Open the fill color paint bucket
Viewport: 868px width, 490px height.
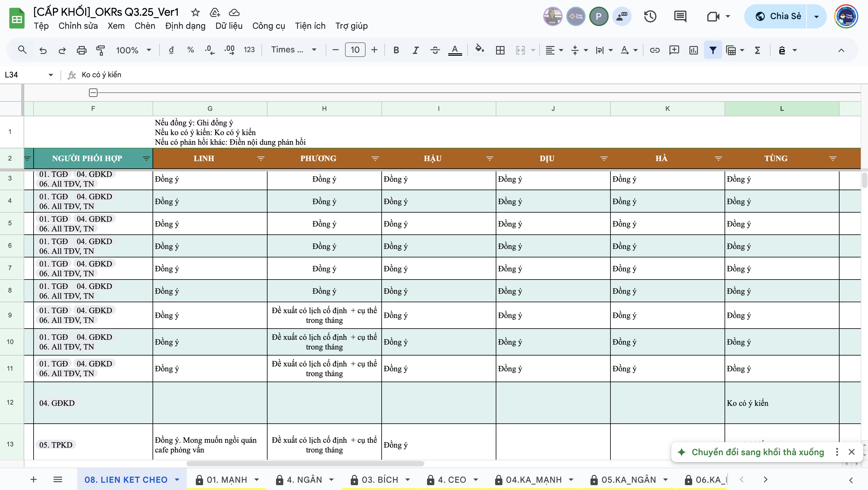point(479,50)
